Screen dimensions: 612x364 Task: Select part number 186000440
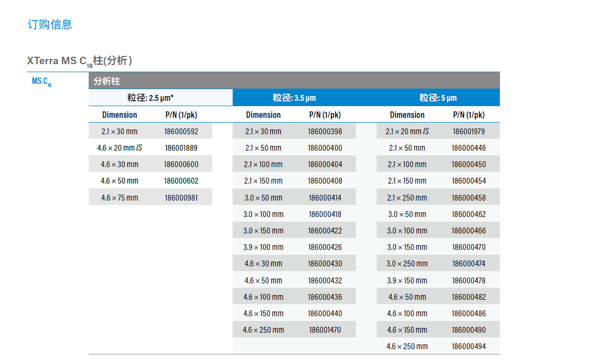tap(325, 313)
